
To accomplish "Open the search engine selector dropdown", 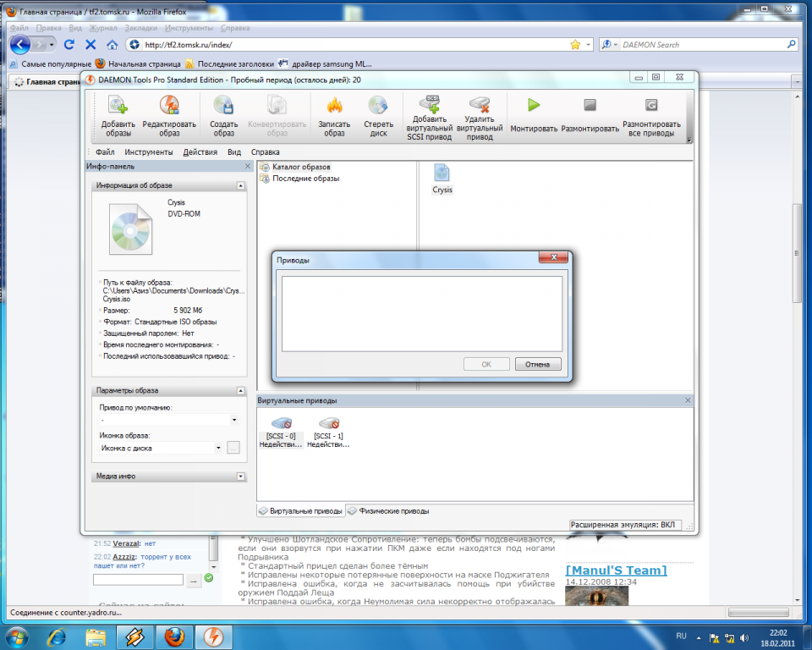I will [610, 45].
